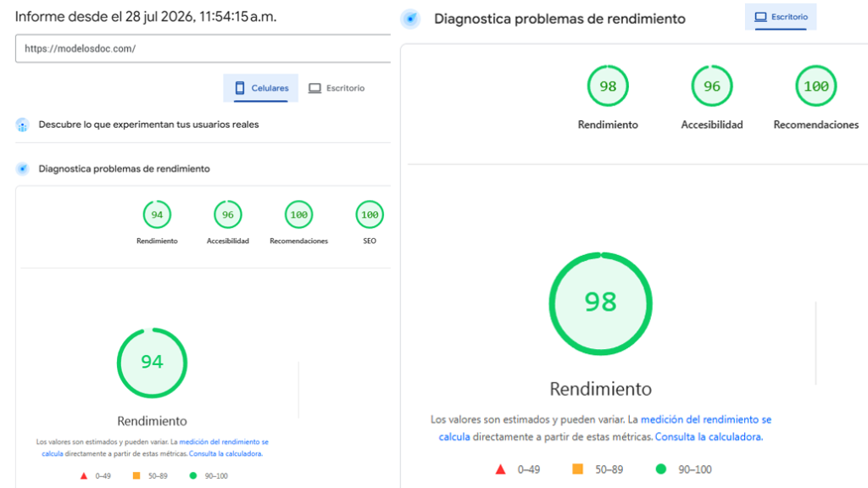Click the laptop icon beside left Escritorio label
The width and height of the screenshot is (868, 488).
pyautogui.click(x=314, y=88)
